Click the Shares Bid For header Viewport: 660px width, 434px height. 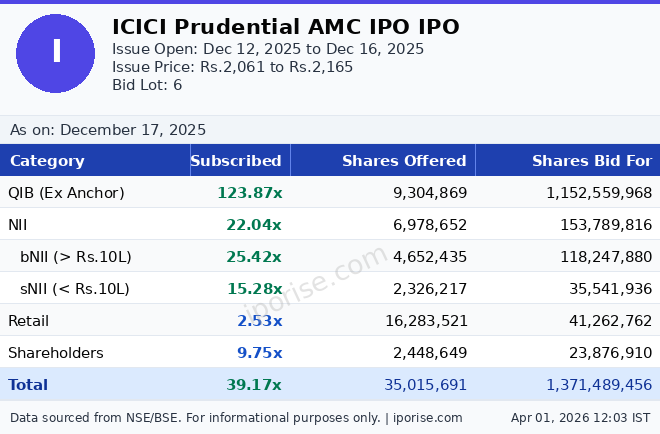[x=591, y=161]
